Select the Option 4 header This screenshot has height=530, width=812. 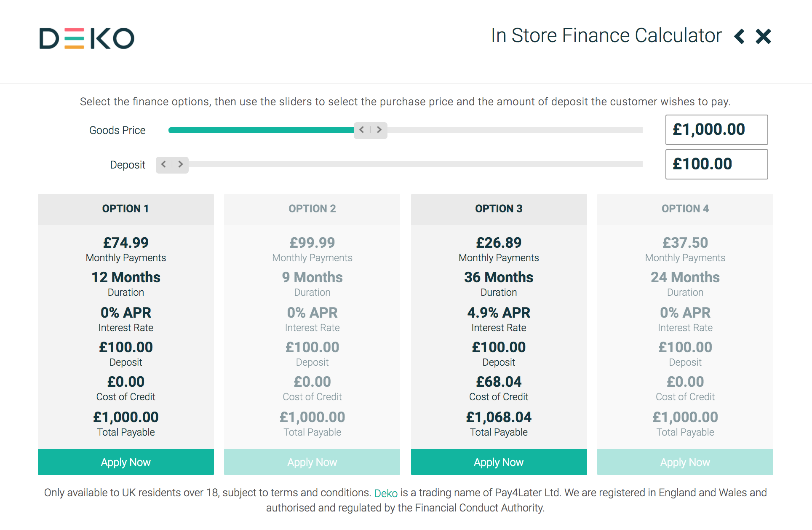tap(685, 209)
